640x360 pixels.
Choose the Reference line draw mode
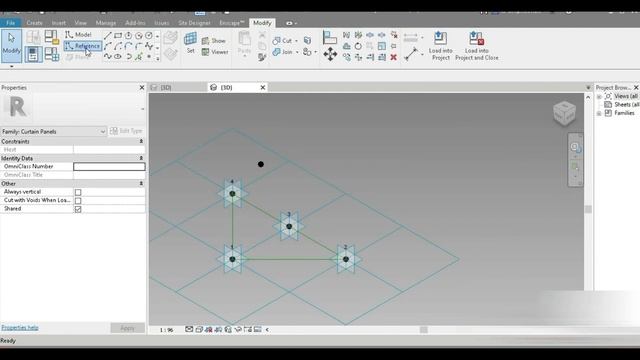click(82, 46)
